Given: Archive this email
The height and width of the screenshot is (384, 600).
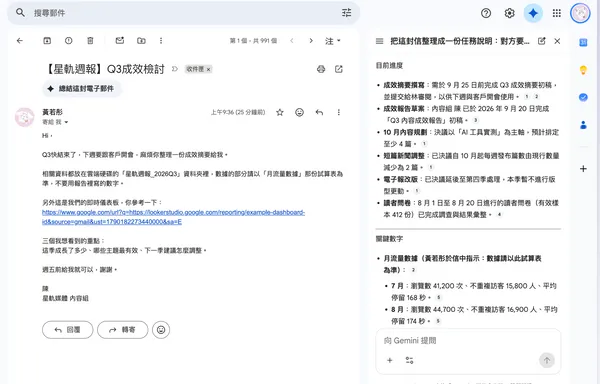Looking at the screenshot, I should 47,41.
